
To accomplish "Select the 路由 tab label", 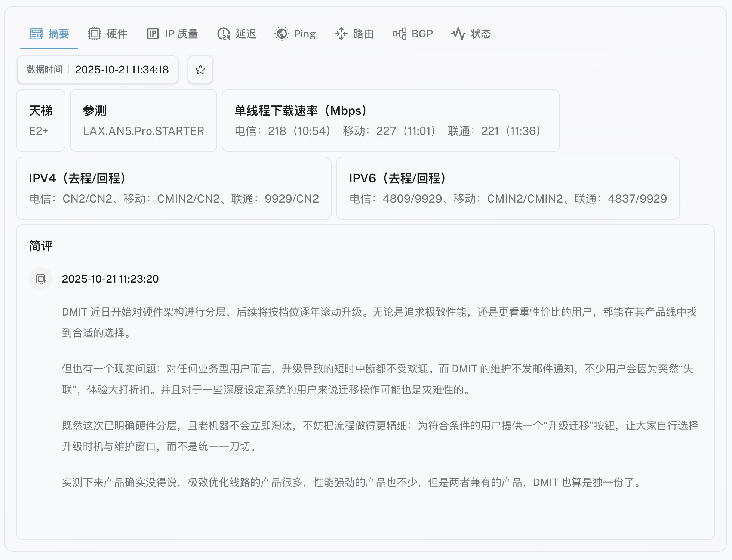I will [363, 34].
